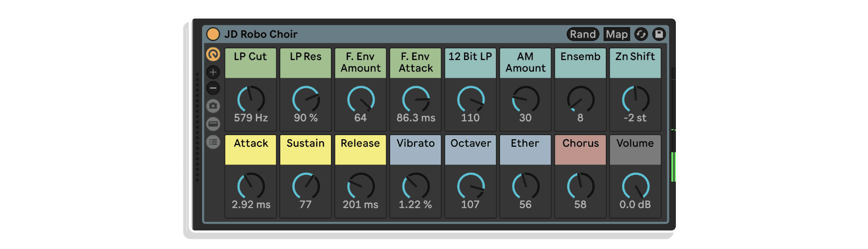Viewport: 868px width, 249px height.
Task: Select the blue Octaver macro label
Action: click(x=471, y=150)
